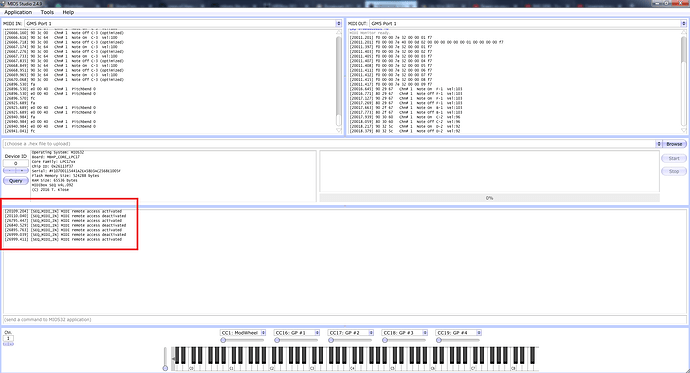Click scroll-down arrow of MIDI IN monitor
Image resolution: width=690 pixels, height=373 pixels.
[x=338, y=130]
